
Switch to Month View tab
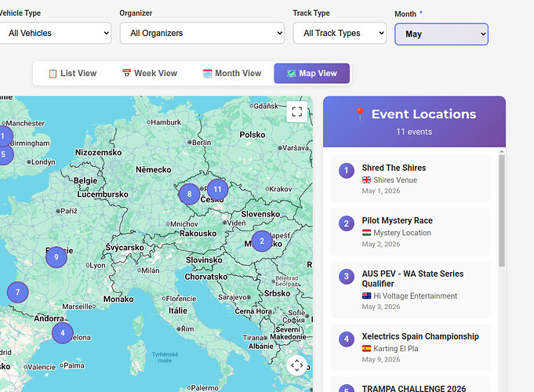click(231, 74)
